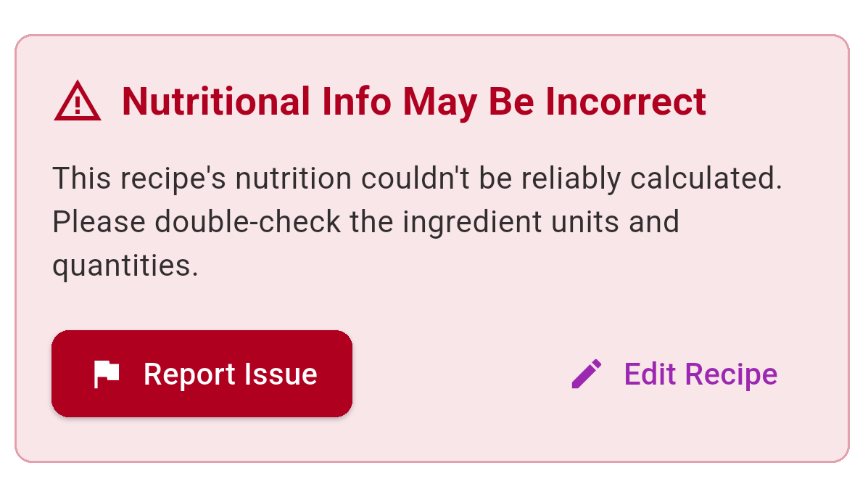Hit the flag symbol on the red button

tap(106, 374)
